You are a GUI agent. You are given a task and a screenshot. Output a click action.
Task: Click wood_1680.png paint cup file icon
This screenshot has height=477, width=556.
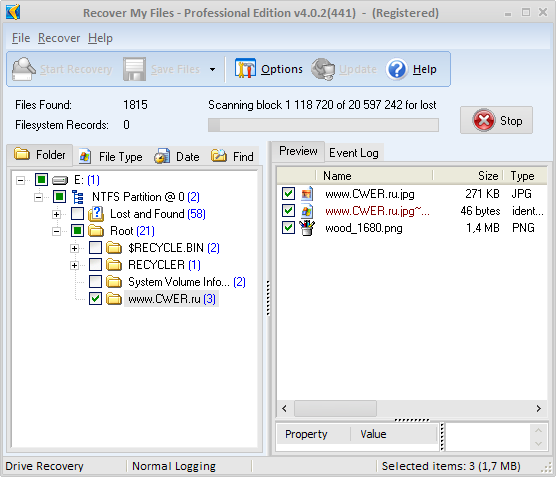point(307,228)
